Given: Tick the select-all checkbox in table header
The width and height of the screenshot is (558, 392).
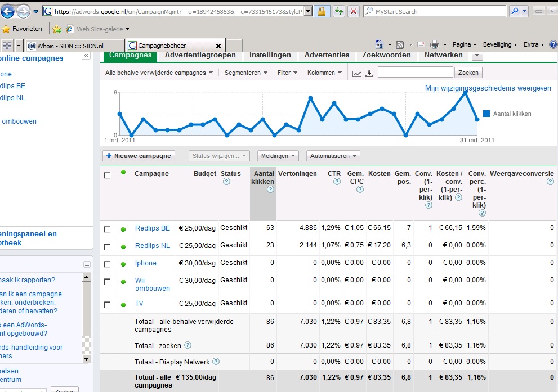Looking at the screenshot, I should (107, 175).
